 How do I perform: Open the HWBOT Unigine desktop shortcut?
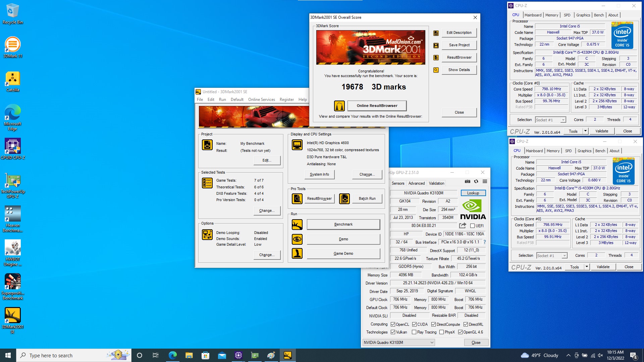coord(13,253)
